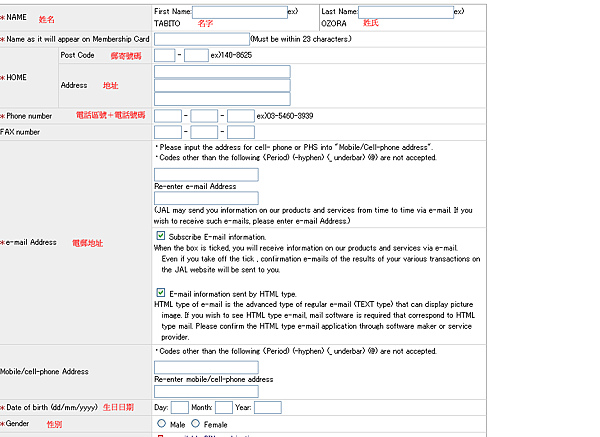Toggle E-mail information sent by HTML type
Viewport: 600px width, 437px height.
click(161, 293)
